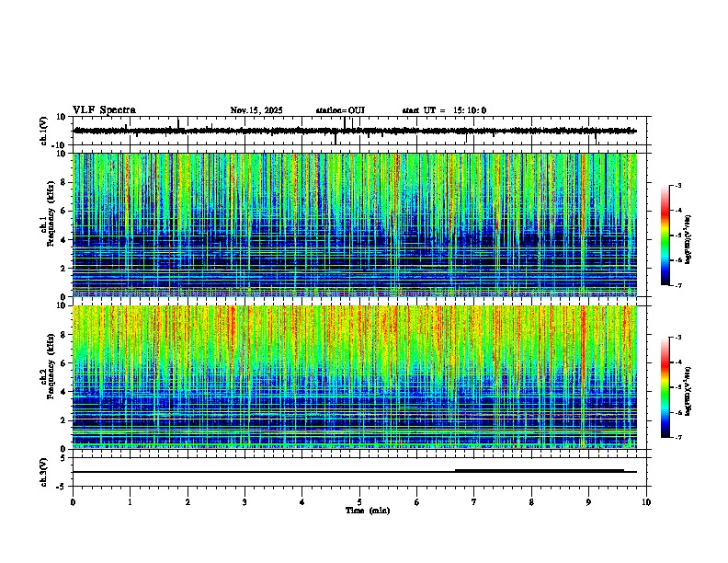This screenshot has width=728, height=563.
Task: Click the "VLF Spectra" plot title
Action: pyautogui.click(x=104, y=110)
